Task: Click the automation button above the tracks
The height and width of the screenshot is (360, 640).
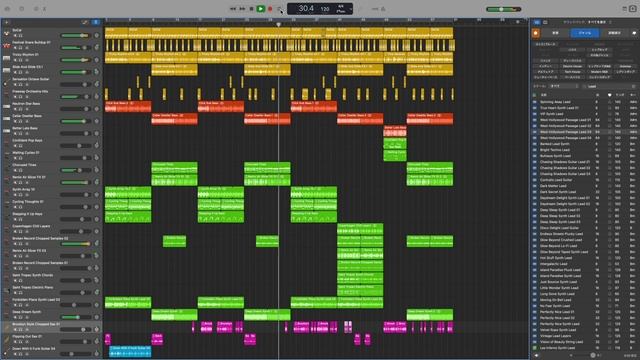Action: click(x=84, y=22)
